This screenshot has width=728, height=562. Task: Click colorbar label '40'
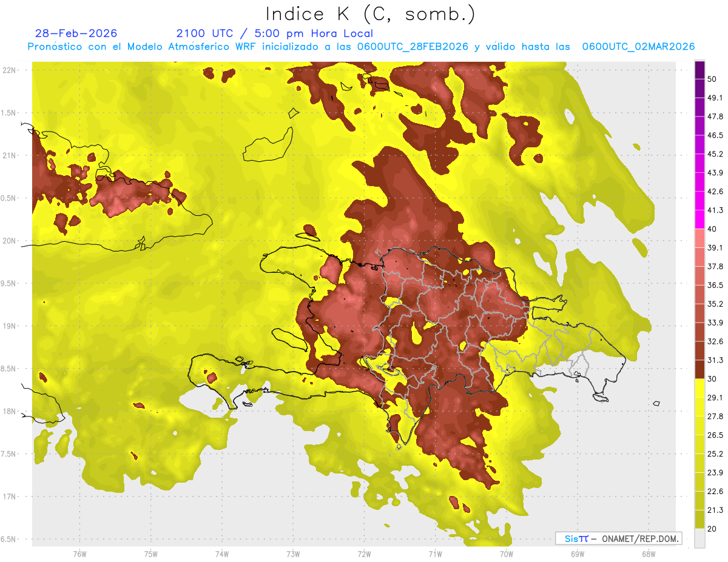click(713, 229)
